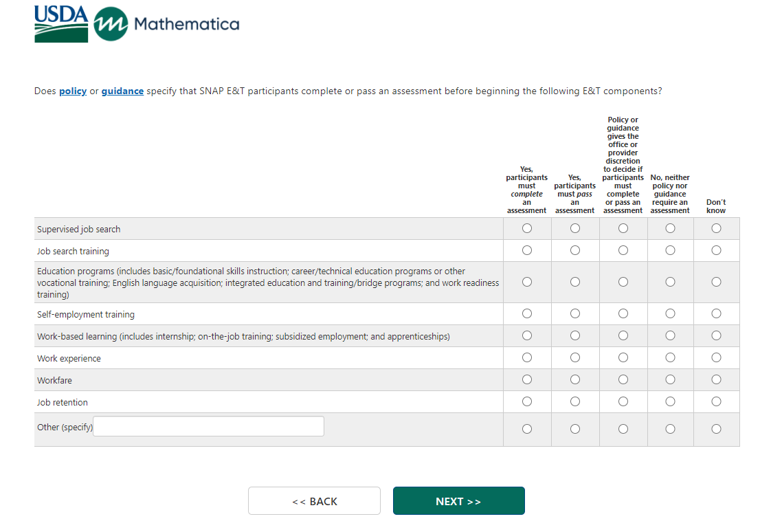Select 'Don't know' for Workfare

tap(716, 379)
